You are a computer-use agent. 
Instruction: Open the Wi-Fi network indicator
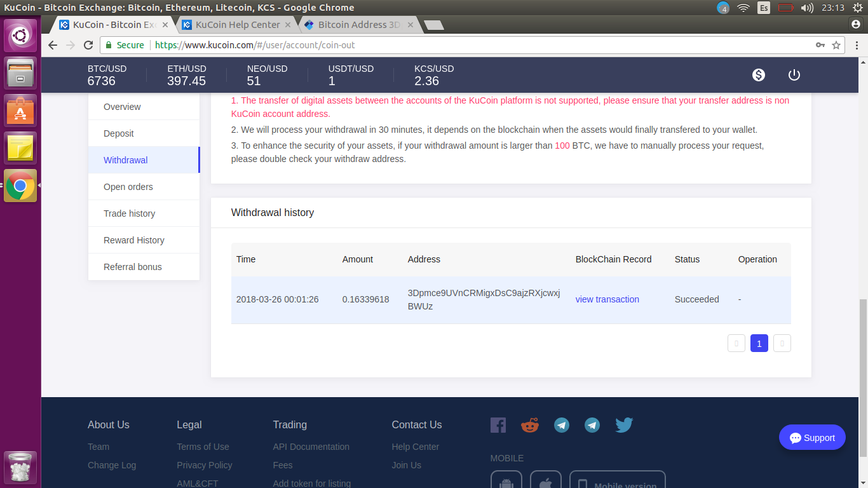click(x=743, y=8)
